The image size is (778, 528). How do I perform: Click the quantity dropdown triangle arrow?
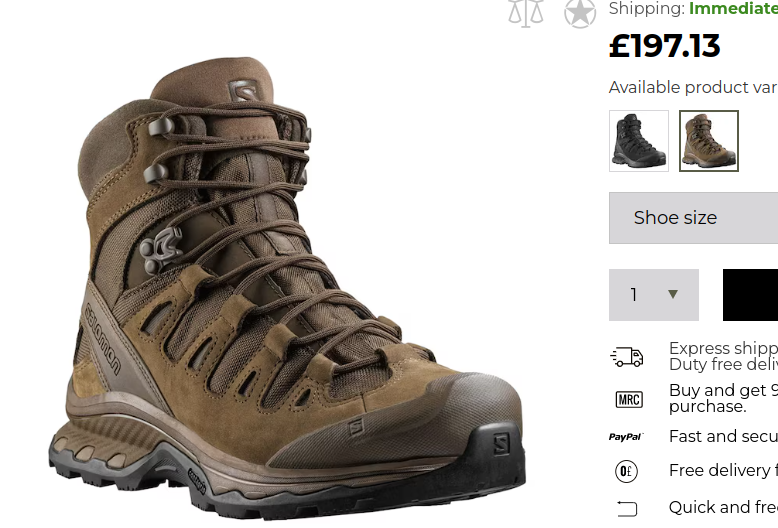coord(673,294)
